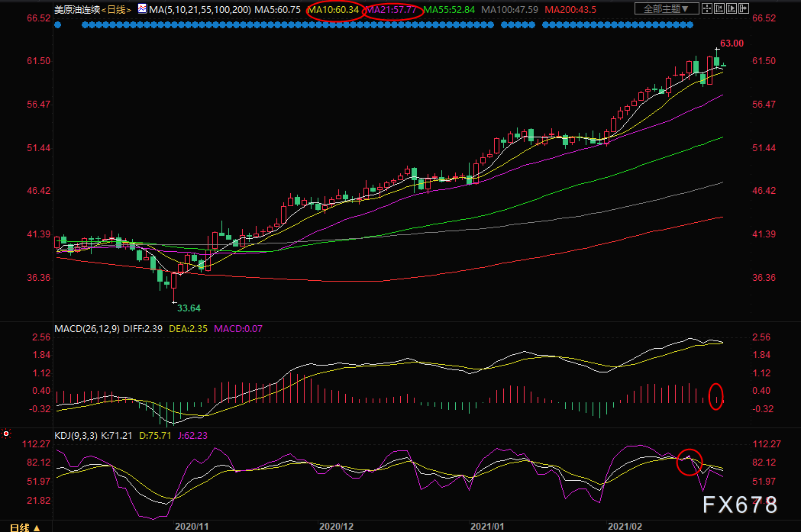The height and width of the screenshot is (532, 801).
Task: Open the MA indicator chart icon
Action: [x=143, y=8]
